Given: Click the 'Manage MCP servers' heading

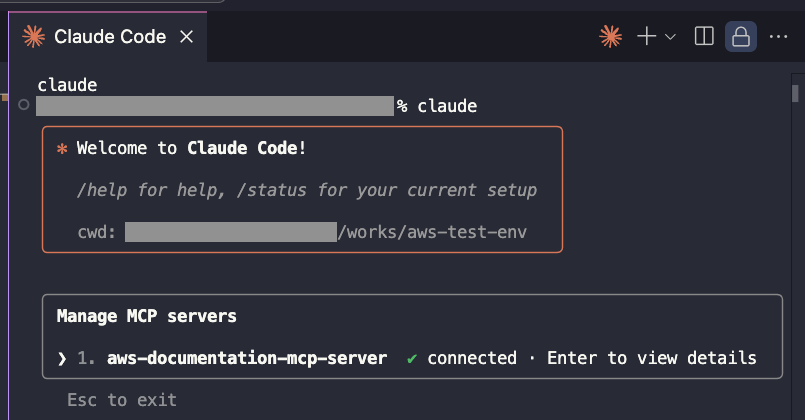Looking at the screenshot, I should point(146,316).
